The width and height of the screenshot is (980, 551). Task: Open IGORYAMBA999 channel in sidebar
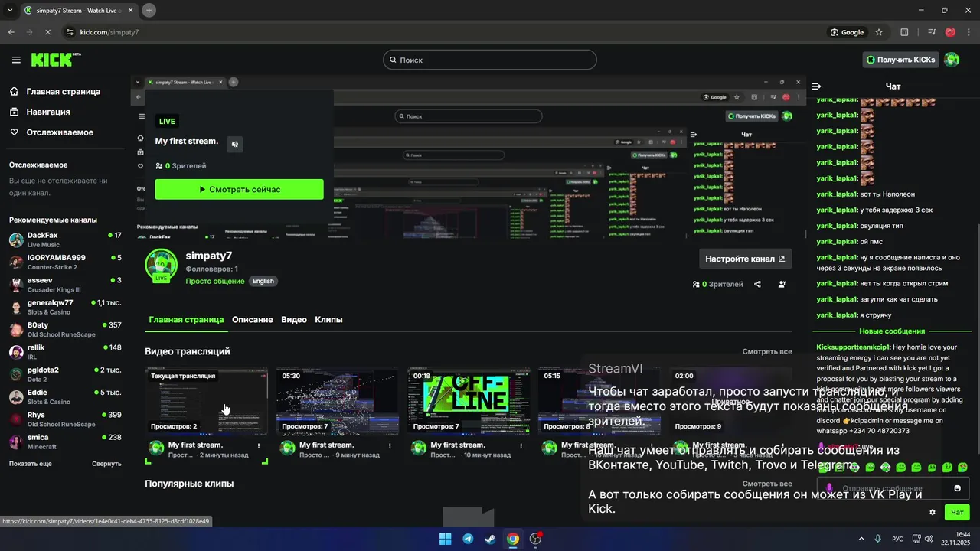pos(65,262)
